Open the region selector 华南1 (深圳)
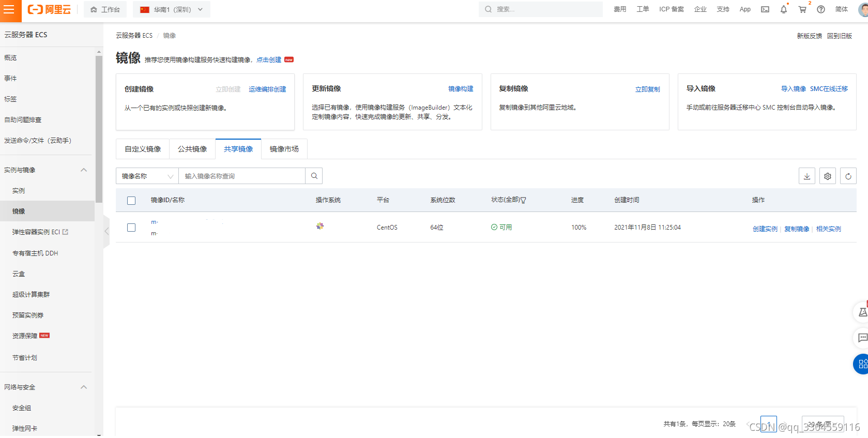This screenshot has width=868, height=438. [172, 10]
